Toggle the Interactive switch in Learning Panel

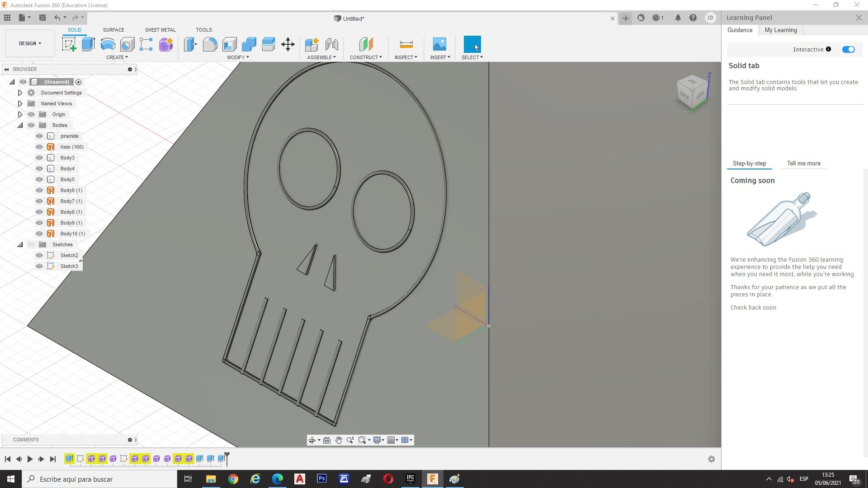click(848, 49)
